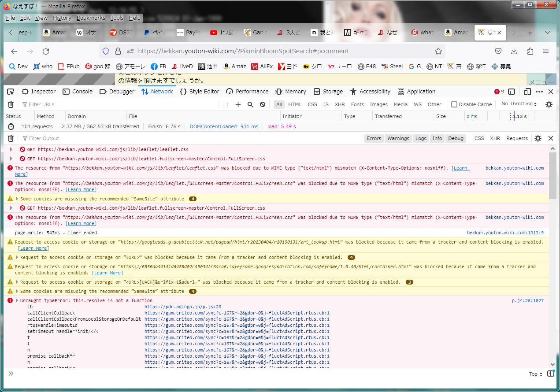Bookmark this page with star icon
This screenshot has height=392, width=560.
click(x=438, y=51)
